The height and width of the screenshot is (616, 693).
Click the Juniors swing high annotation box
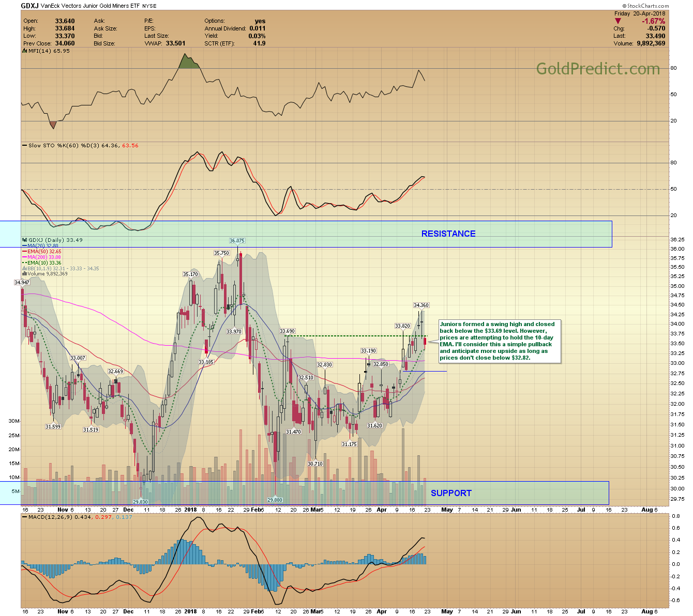(500, 341)
